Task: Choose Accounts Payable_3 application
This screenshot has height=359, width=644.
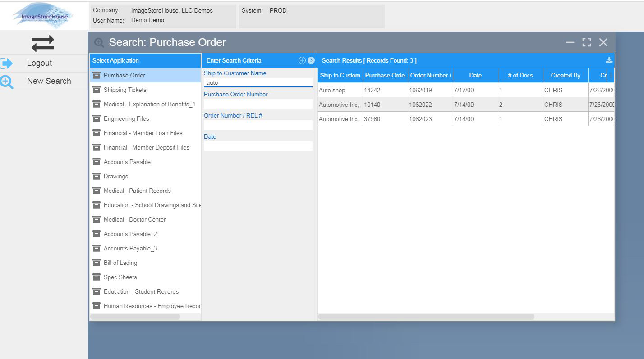Action: 145,248
